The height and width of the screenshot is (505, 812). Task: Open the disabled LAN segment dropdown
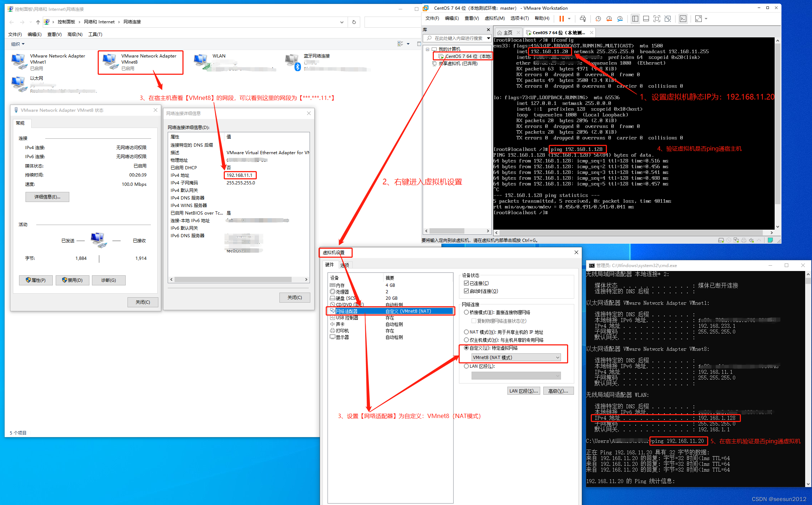click(516, 376)
